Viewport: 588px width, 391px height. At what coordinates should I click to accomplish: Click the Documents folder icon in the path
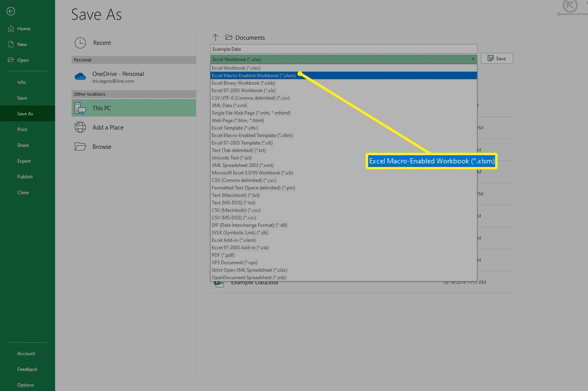coord(229,37)
